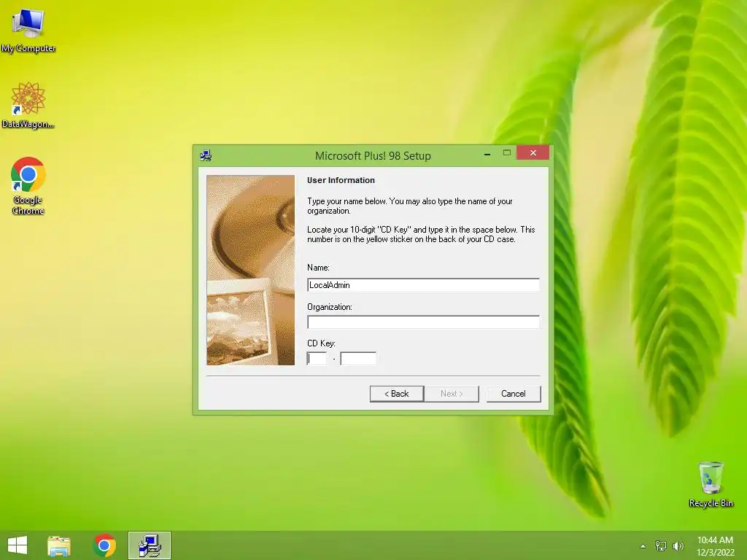Open the Recycle Bin
Screen dimensions: 747x560
click(x=711, y=484)
